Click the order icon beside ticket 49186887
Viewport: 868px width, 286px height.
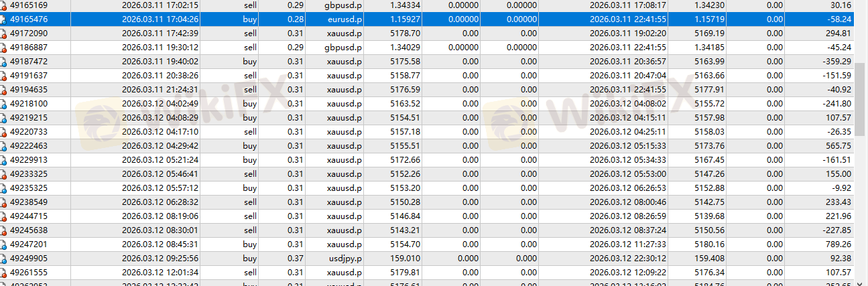click(x=4, y=48)
